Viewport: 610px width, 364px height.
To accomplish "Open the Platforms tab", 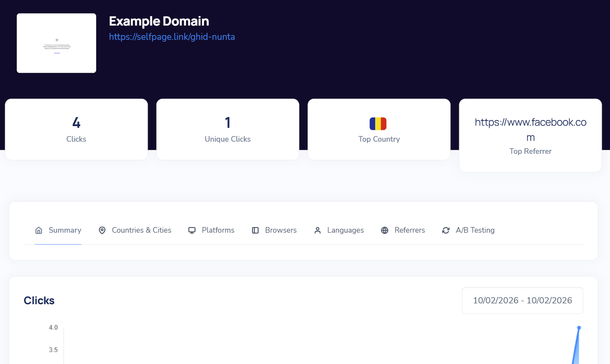I will 211,231.
